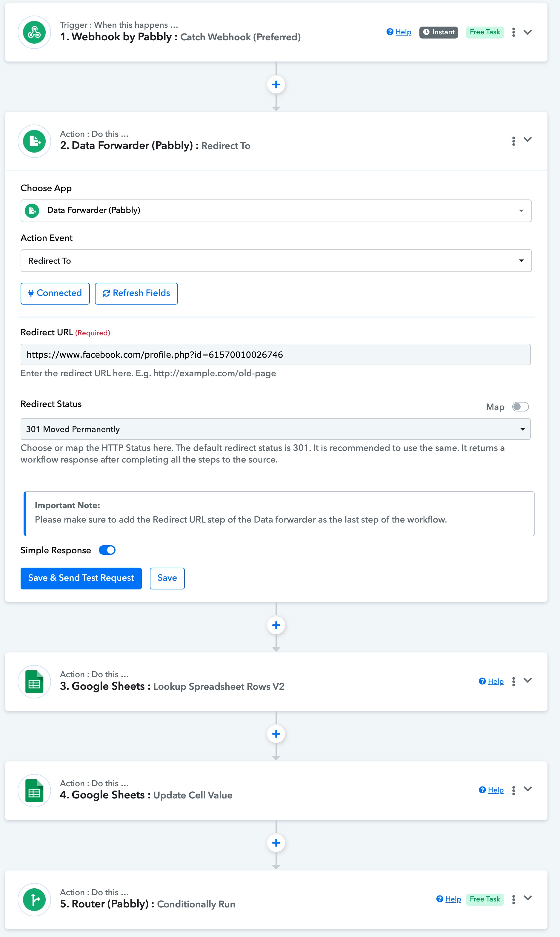Image resolution: width=560 pixels, height=937 pixels.
Task: Open the Redirect Status dropdown
Action: pos(276,429)
